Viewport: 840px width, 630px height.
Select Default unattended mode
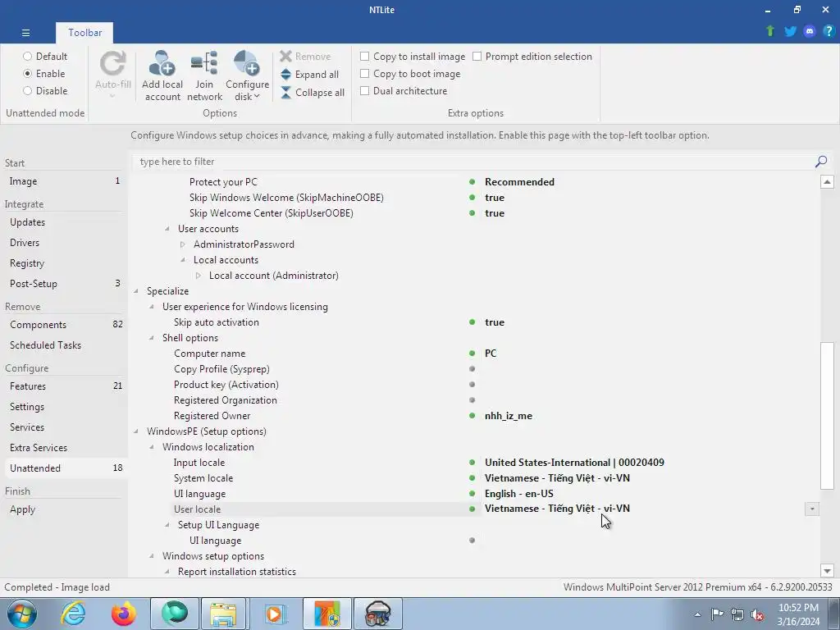[45, 57]
